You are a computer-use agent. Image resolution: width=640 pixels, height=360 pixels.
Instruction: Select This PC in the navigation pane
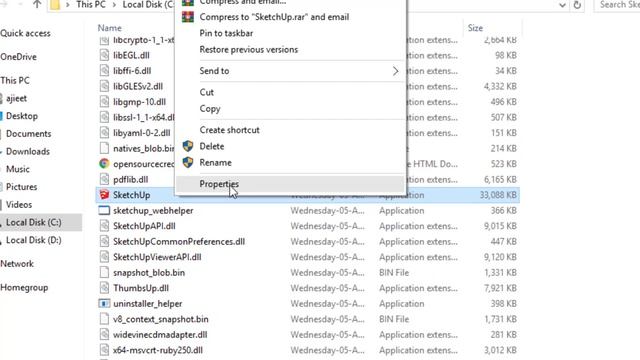coord(15,80)
